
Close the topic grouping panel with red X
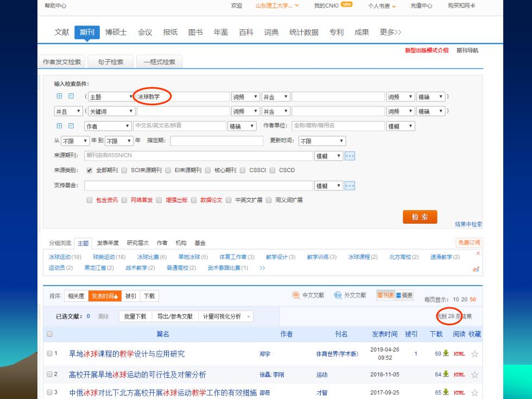click(478, 254)
